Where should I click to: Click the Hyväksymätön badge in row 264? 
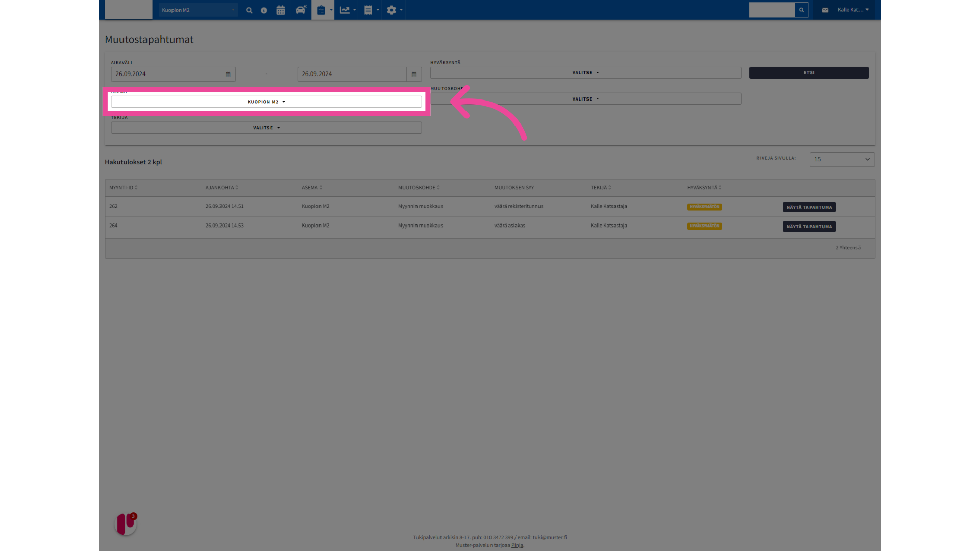(704, 226)
